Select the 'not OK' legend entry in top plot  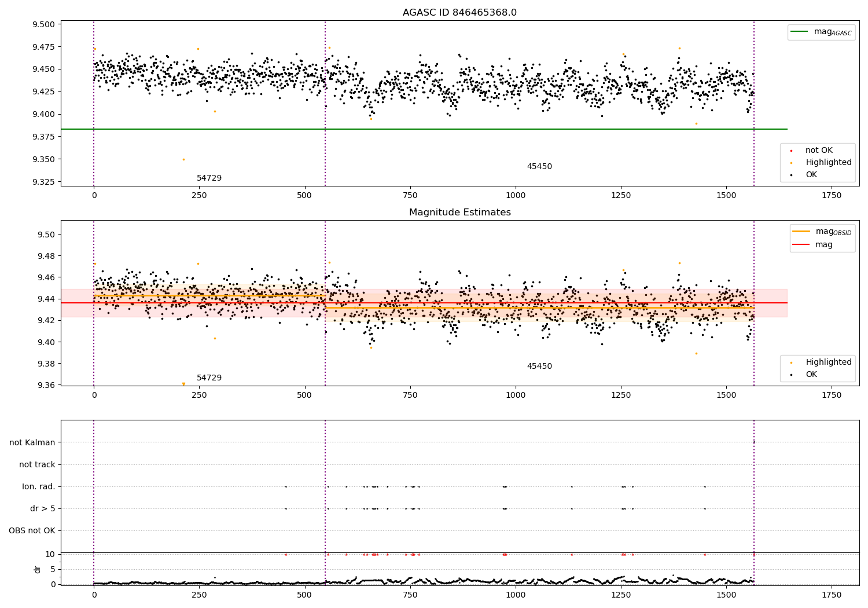pos(819,151)
